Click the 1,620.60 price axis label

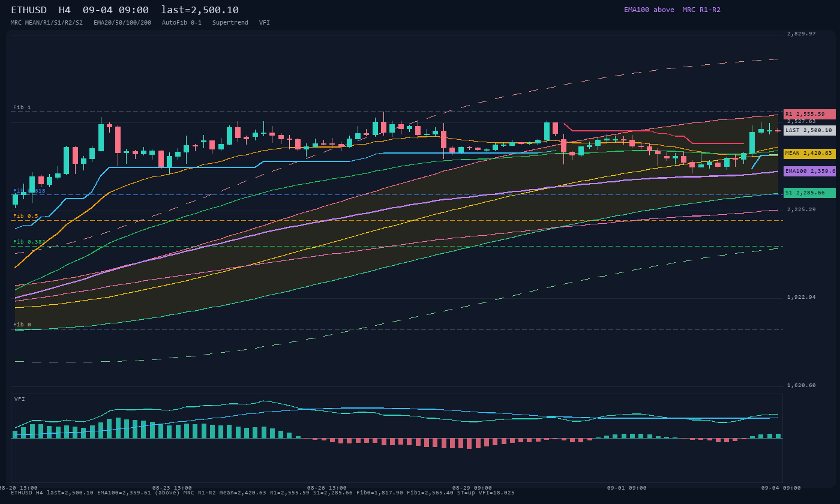click(802, 385)
